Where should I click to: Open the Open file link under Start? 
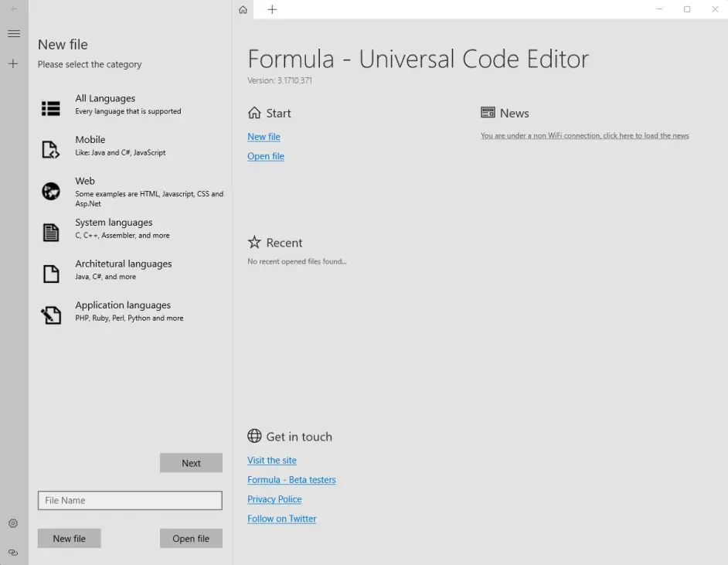point(266,156)
